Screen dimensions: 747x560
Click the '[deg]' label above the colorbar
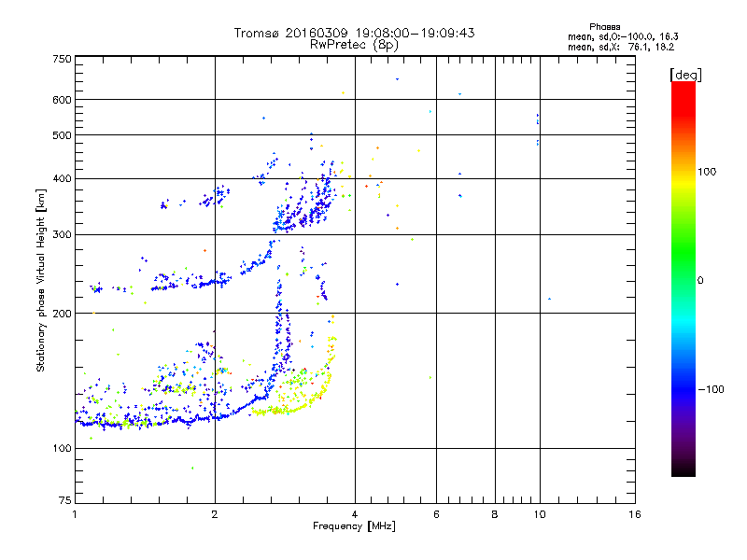click(685, 75)
